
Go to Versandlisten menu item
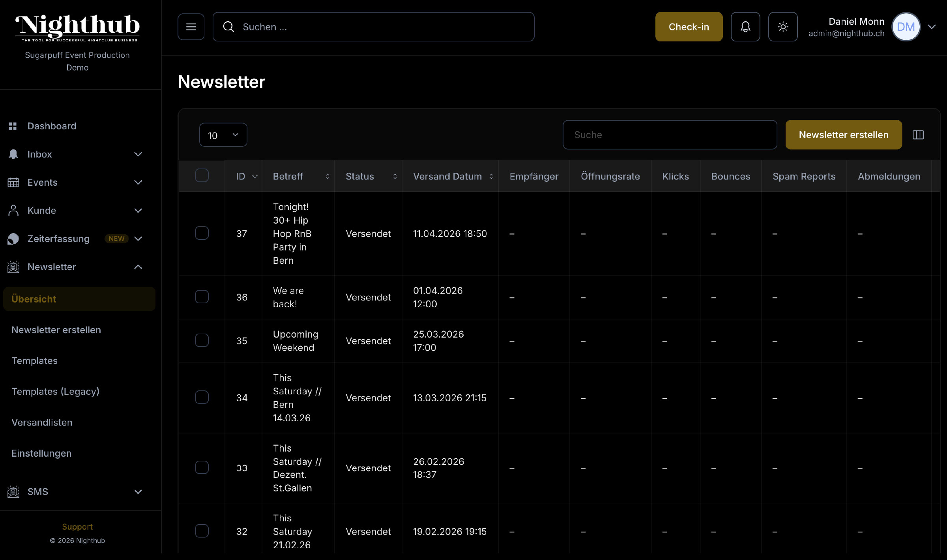(x=42, y=422)
